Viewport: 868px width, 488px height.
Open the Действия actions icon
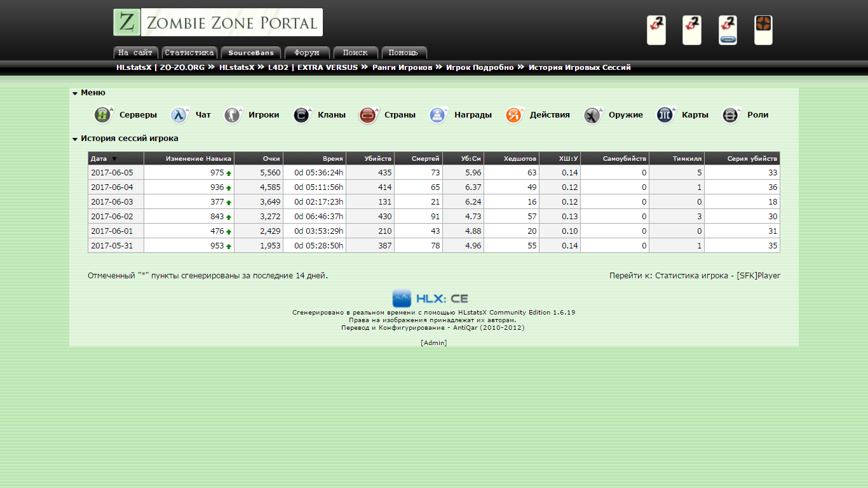(513, 115)
